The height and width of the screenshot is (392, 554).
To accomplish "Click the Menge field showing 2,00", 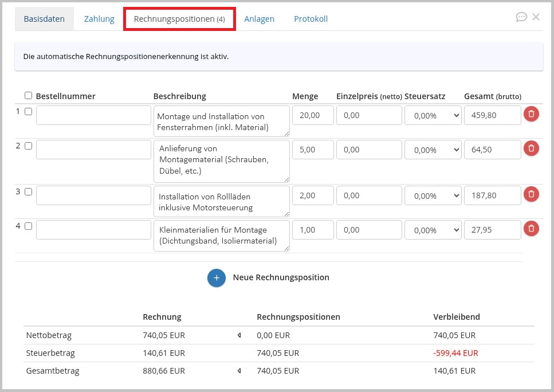I will [313, 195].
